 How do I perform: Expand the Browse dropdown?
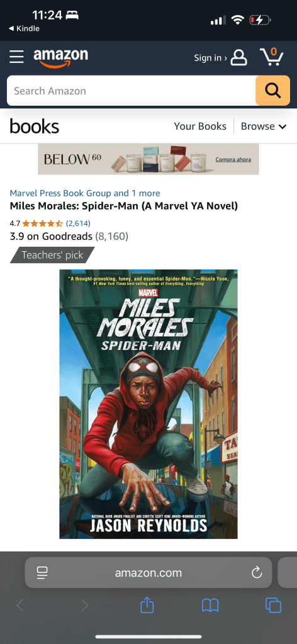click(263, 126)
